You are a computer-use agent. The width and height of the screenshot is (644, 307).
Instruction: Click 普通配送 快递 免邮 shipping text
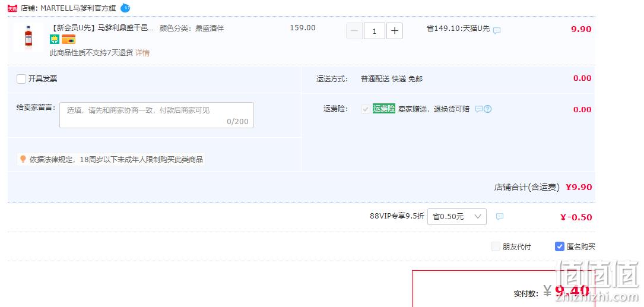(392, 79)
